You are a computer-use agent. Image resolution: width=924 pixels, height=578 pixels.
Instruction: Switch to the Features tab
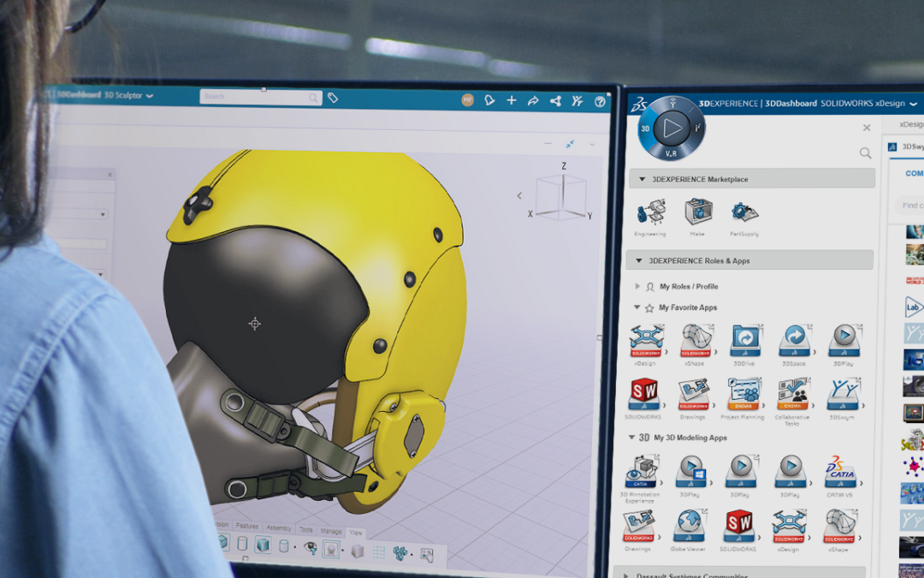click(x=247, y=526)
